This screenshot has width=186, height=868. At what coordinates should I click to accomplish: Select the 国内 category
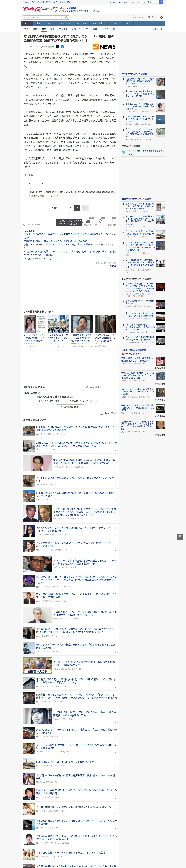[x=35, y=29]
